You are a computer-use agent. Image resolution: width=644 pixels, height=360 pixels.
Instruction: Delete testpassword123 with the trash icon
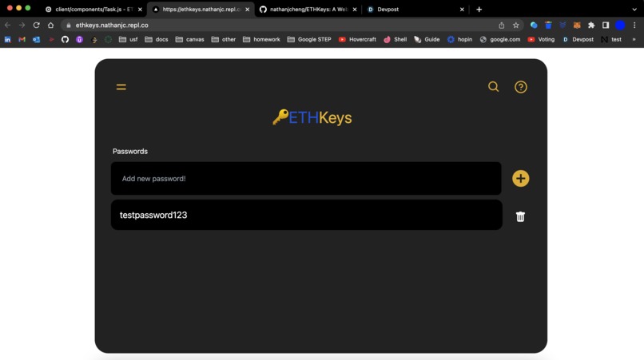tap(520, 217)
